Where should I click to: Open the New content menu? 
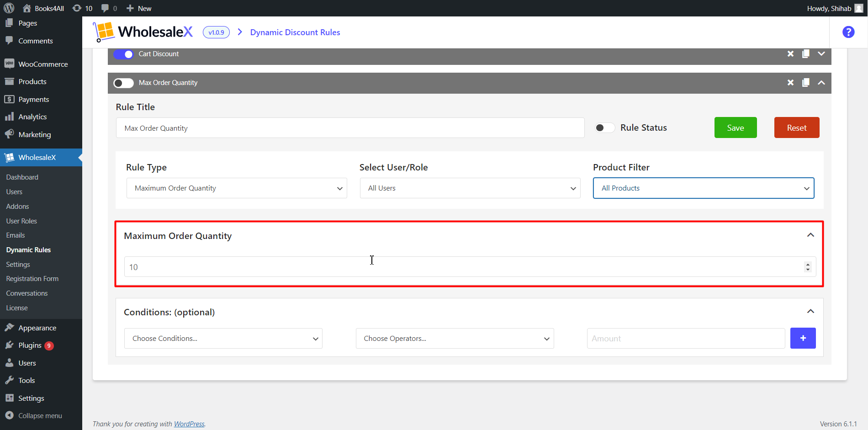[x=139, y=8]
